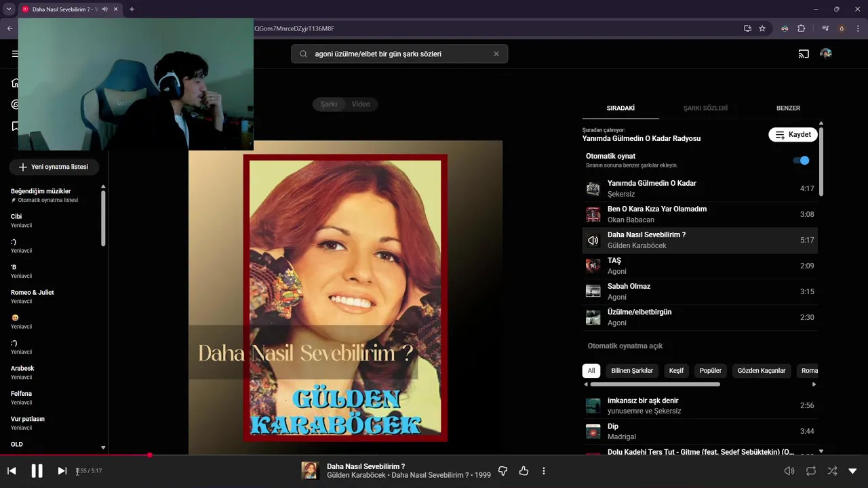Screen dimensions: 868x488
Task: Dislike the song with thumbs down
Action: pos(502,470)
